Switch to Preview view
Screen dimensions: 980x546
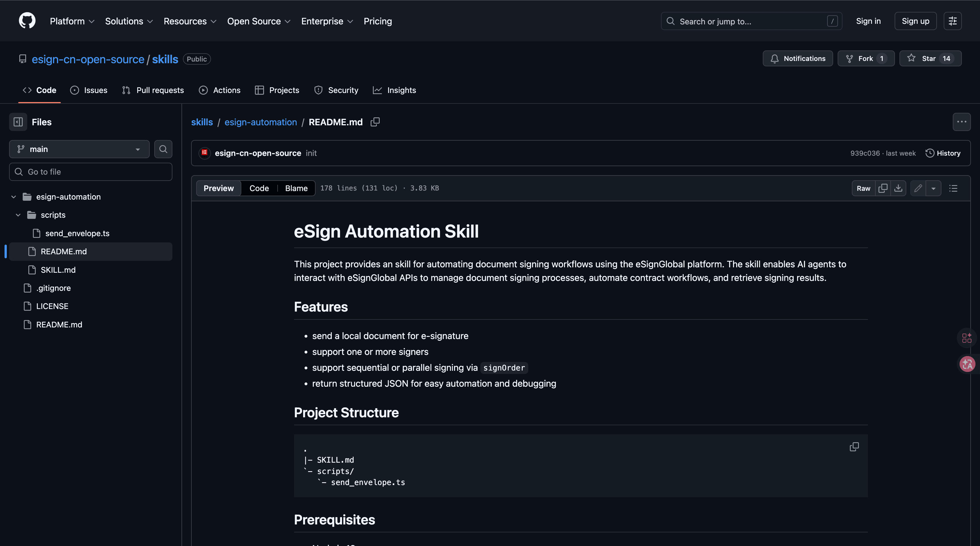click(218, 188)
